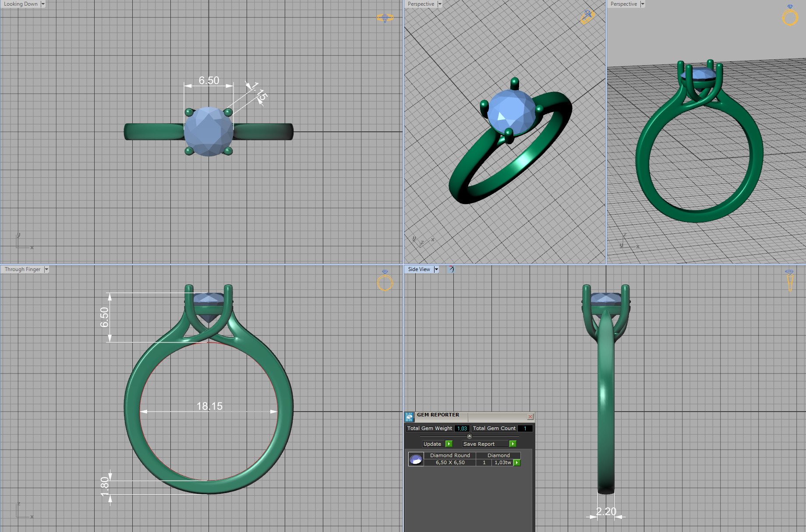
Task: Click the orange ring icon in Looking Down view
Action: pos(385,18)
